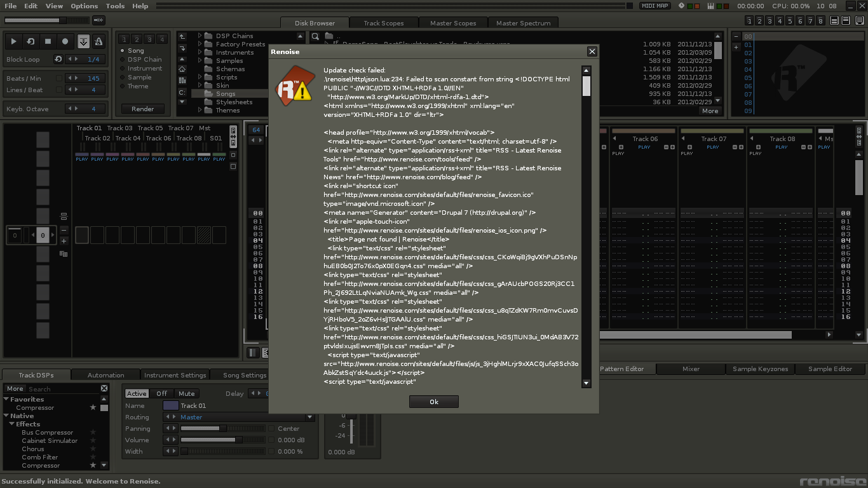Screen dimensions: 868x488
Task: Open the File menu
Action: 11,6
